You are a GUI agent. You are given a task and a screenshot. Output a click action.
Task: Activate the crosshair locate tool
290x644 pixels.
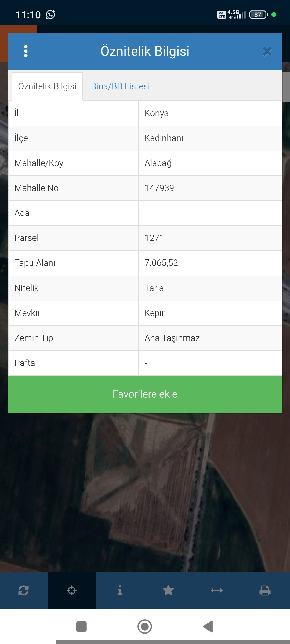72,590
